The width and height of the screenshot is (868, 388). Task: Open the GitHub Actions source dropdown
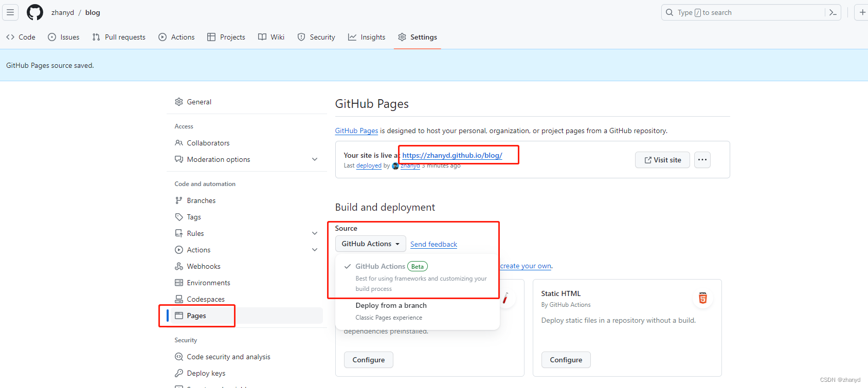tap(370, 244)
